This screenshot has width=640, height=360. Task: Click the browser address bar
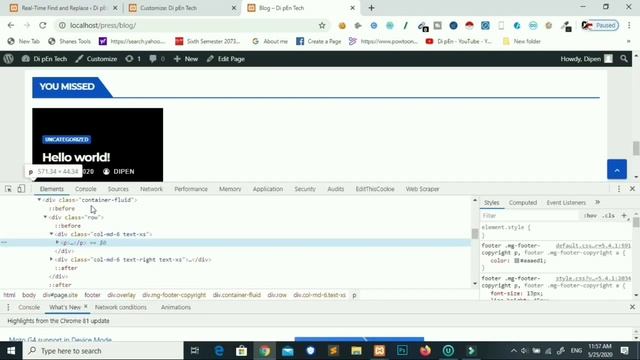tap(191, 25)
